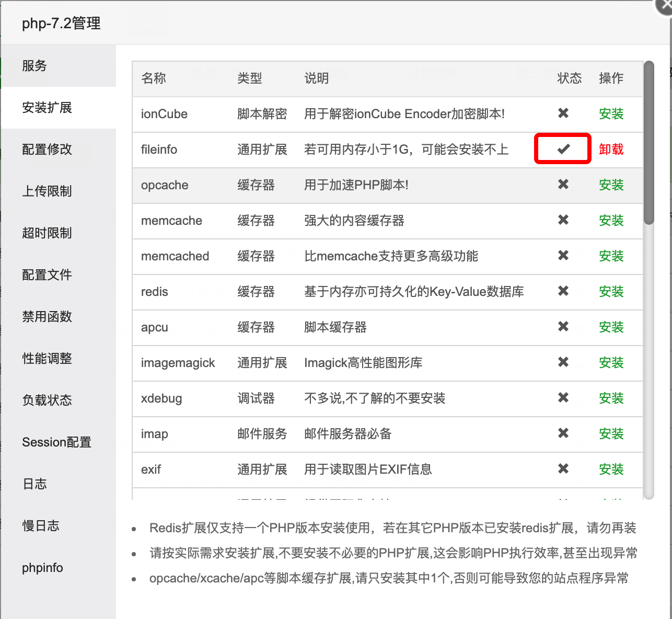Open the 禁用函数 sidebar tab
The image size is (672, 619).
[47, 317]
